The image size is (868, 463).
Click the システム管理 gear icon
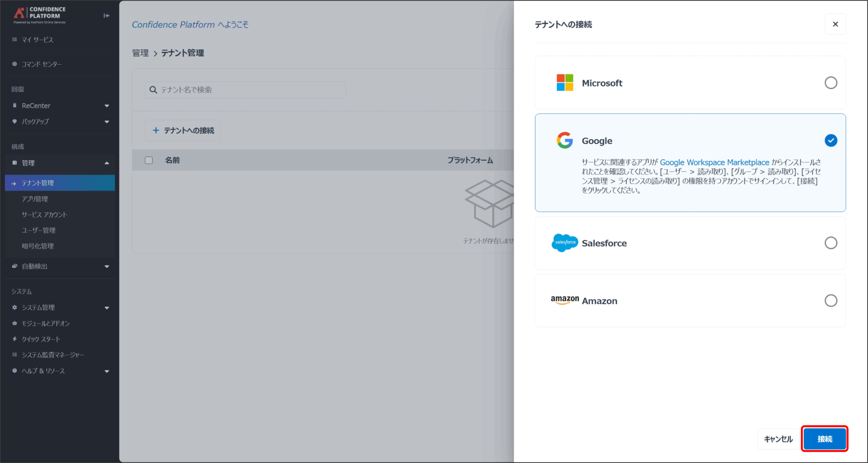(x=15, y=308)
